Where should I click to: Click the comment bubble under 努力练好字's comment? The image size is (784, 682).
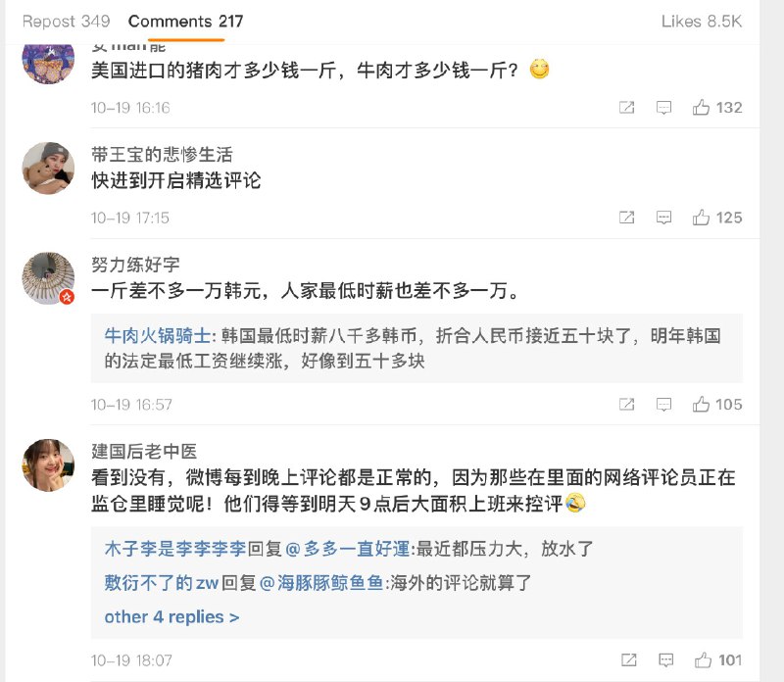point(661,403)
